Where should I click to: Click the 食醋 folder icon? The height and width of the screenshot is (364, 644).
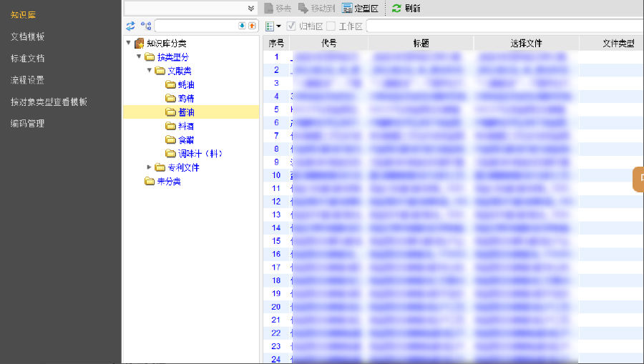pyautogui.click(x=170, y=140)
